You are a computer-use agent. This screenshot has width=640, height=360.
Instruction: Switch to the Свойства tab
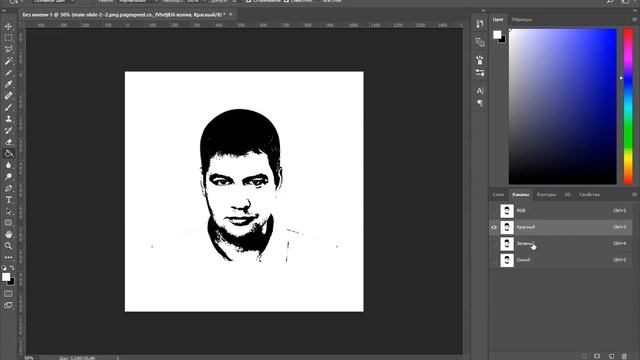(589, 195)
